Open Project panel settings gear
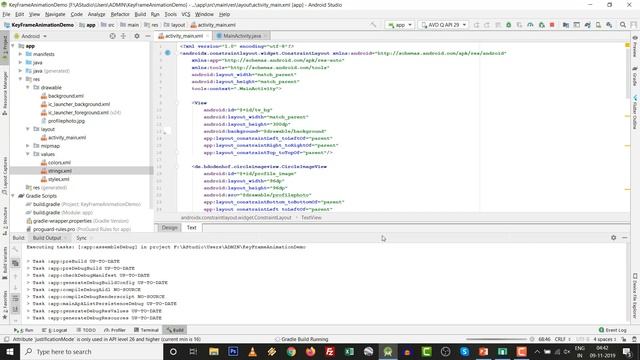 pyautogui.click(x=137, y=36)
